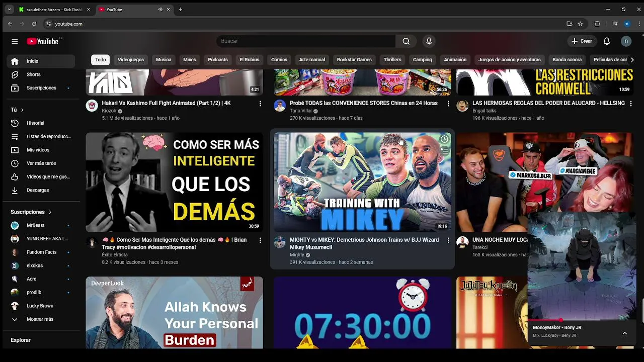Open the elxokas subscription channel

[x=40, y=265]
